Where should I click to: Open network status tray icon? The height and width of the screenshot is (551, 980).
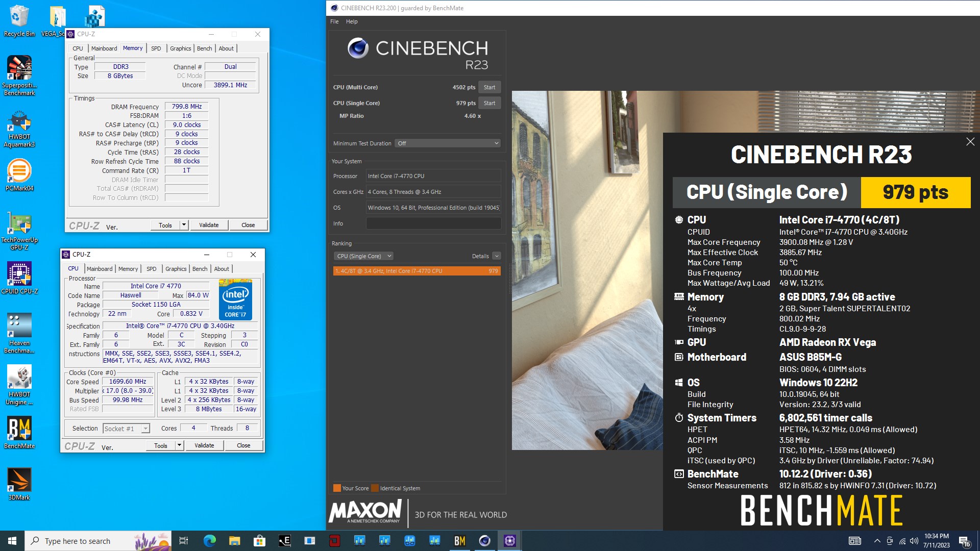pos(902,541)
